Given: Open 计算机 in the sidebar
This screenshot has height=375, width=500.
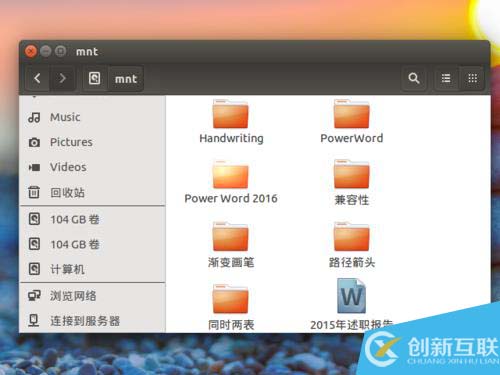Looking at the screenshot, I should click(67, 269).
